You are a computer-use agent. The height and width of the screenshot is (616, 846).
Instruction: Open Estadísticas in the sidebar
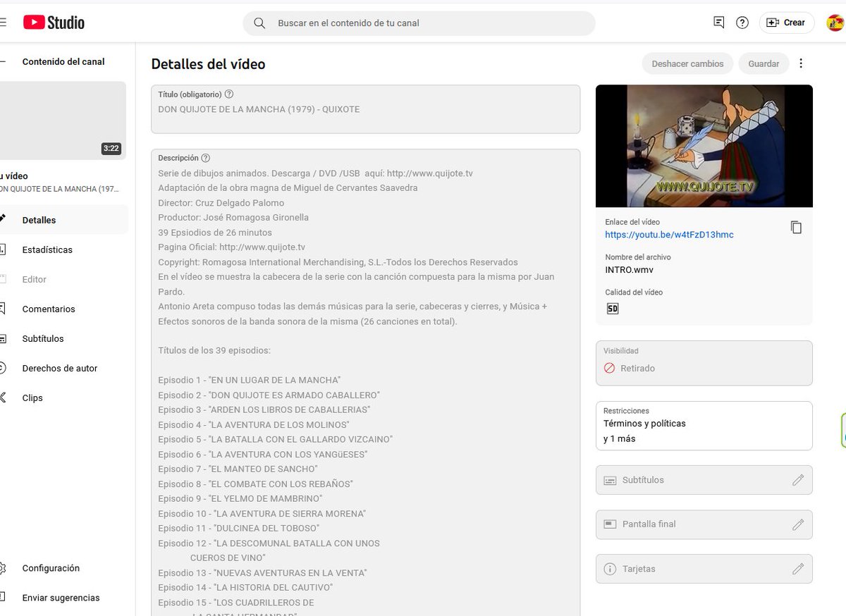click(x=63, y=250)
